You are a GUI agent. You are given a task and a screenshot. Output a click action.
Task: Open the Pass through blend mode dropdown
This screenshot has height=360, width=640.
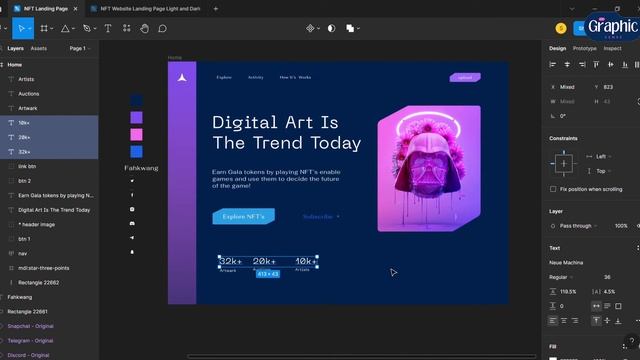[578, 226]
